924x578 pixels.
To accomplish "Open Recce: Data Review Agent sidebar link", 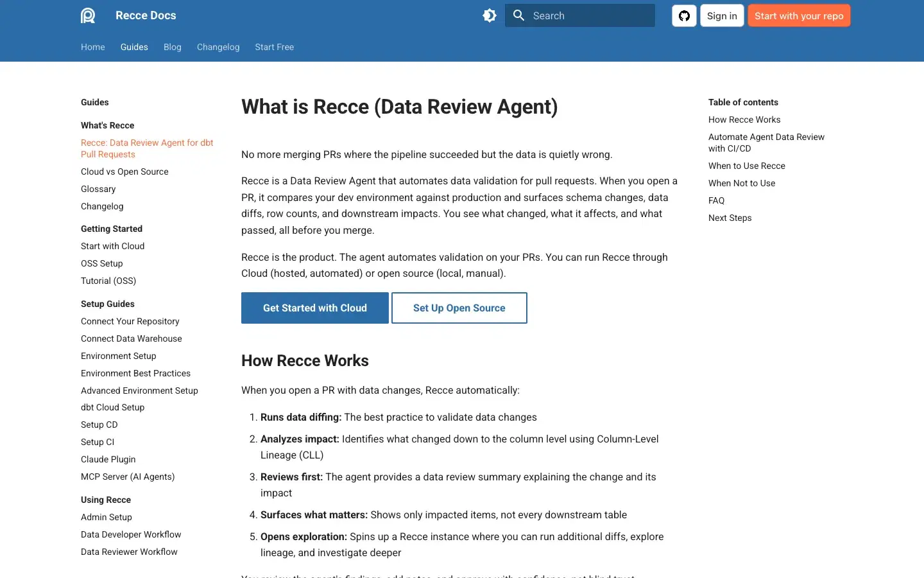I will click(147, 148).
